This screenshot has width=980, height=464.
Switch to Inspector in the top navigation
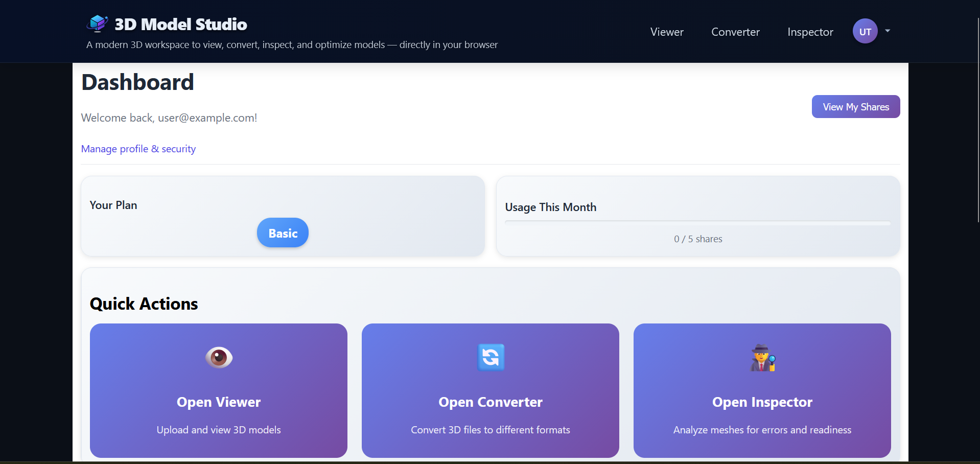pyautogui.click(x=810, y=32)
